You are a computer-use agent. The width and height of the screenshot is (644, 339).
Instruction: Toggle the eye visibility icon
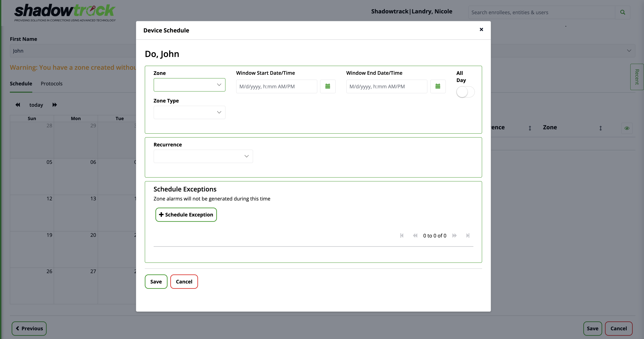coord(627,128)
